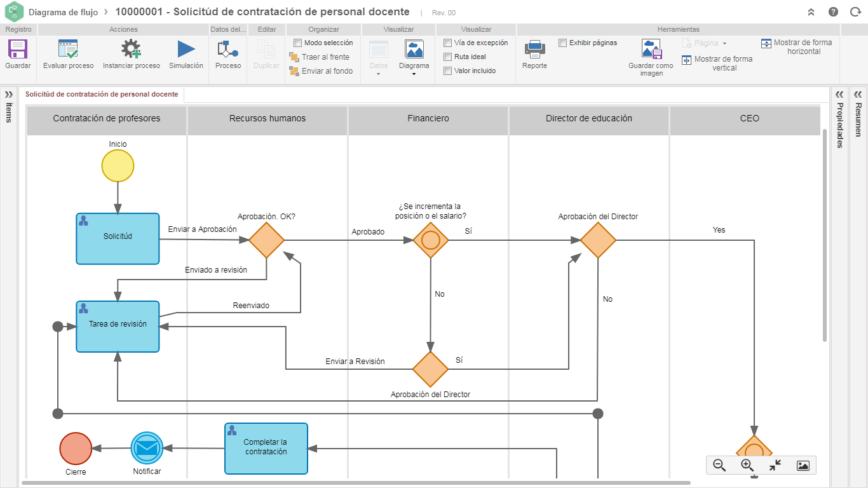This screenshot has width=868, height=488.
Task: Click the Enviar a Aprobación label
Action: (x=202, y=229)
